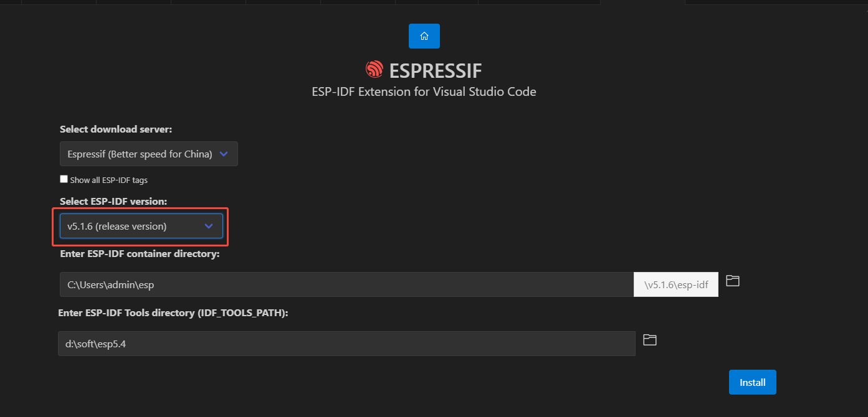Click the chevron arrow beside v5.1.6 version
Viewport: 868px width, 417px height.
coord(209,227)
